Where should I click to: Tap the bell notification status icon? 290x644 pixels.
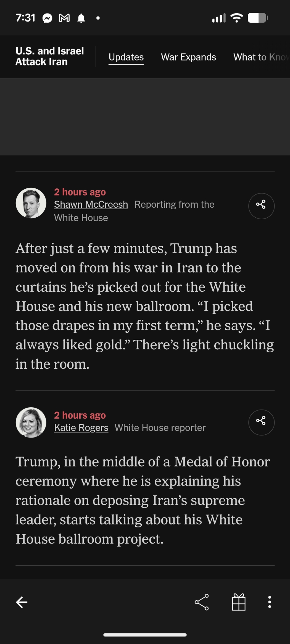81,18
